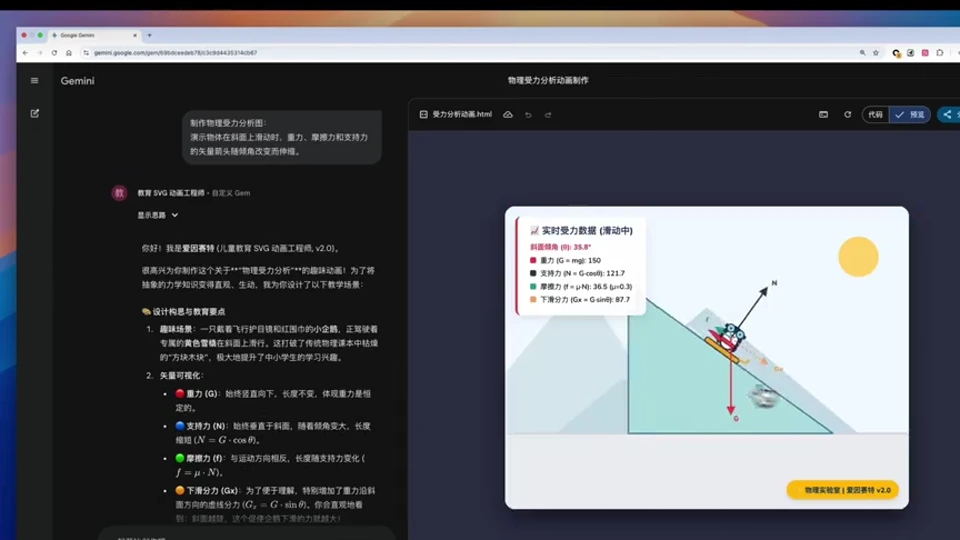
Task: Click the cloud save icon in canvas toolbar
Action: 508,114
